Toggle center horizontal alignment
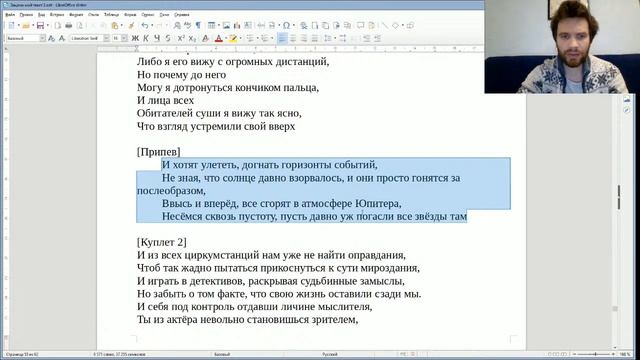640x360 pixels. click(293, 38)
